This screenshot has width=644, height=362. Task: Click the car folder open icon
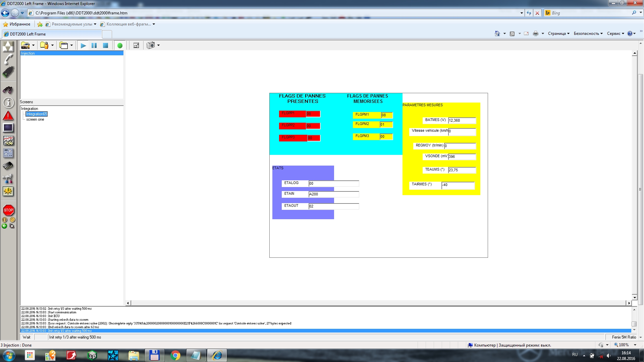tap(25, 45)
